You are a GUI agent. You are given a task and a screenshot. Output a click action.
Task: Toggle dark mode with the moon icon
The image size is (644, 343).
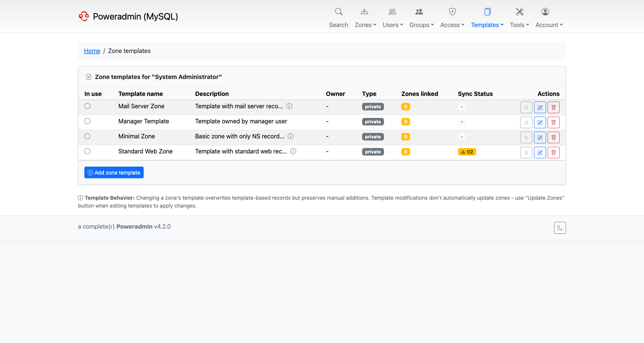(560, 228)
